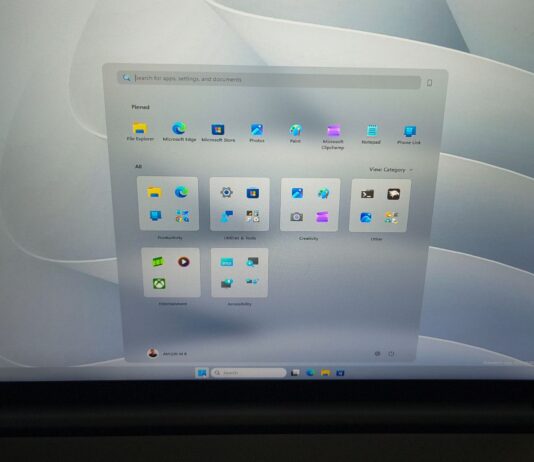The height and width of the screenshot is (462, 534).
Task: Click the Entertainment category label
Action: (172, 304)
